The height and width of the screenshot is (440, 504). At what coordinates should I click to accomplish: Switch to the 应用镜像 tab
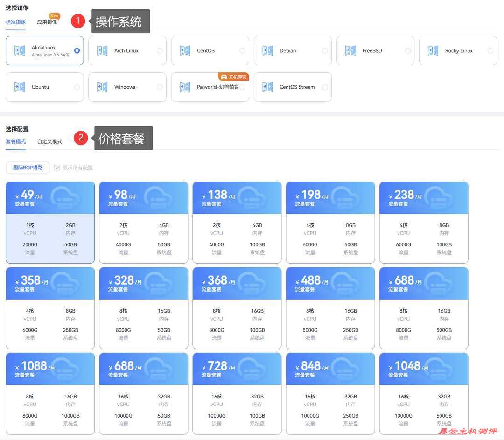(47, 22)
